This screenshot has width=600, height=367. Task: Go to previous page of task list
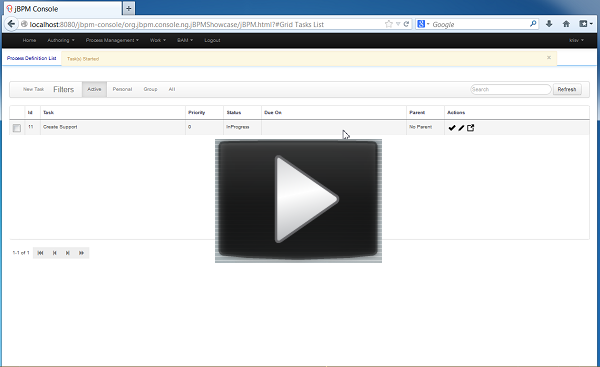click(54, 253)
